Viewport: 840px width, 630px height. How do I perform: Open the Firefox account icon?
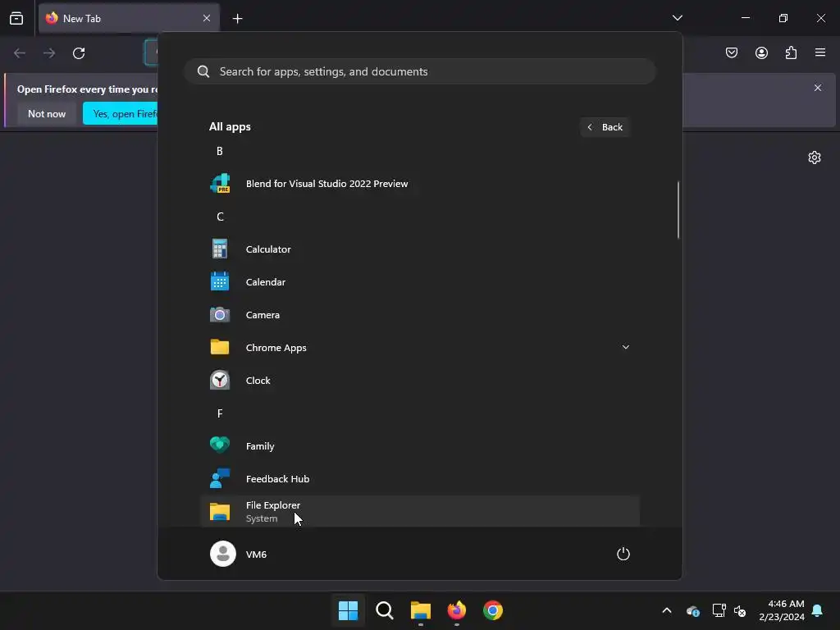(761, 52)
